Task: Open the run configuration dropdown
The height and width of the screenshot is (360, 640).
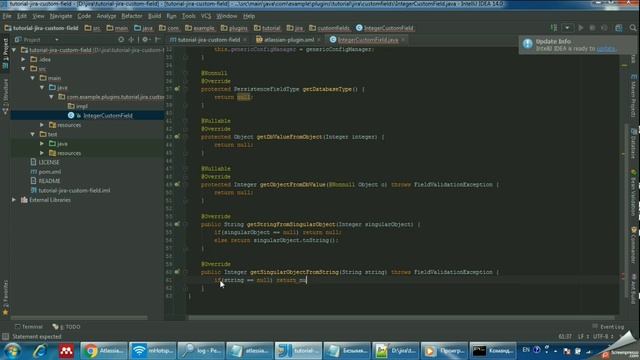Action: tap(567, 28)
